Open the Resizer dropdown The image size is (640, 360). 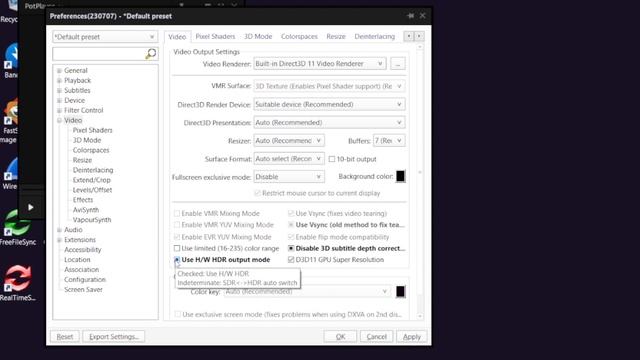[289, 141]
